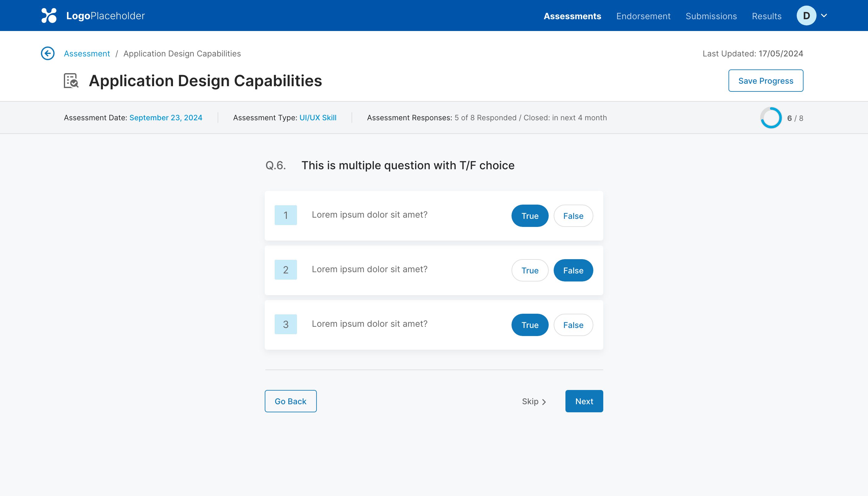
Task: Follow the Assessment breadcrumb link
Action: (x=87, y=54)
